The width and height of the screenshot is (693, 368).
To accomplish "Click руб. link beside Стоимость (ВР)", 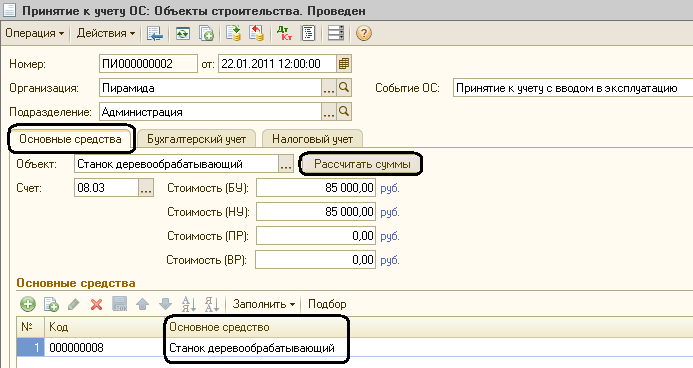I will (390, 260).
